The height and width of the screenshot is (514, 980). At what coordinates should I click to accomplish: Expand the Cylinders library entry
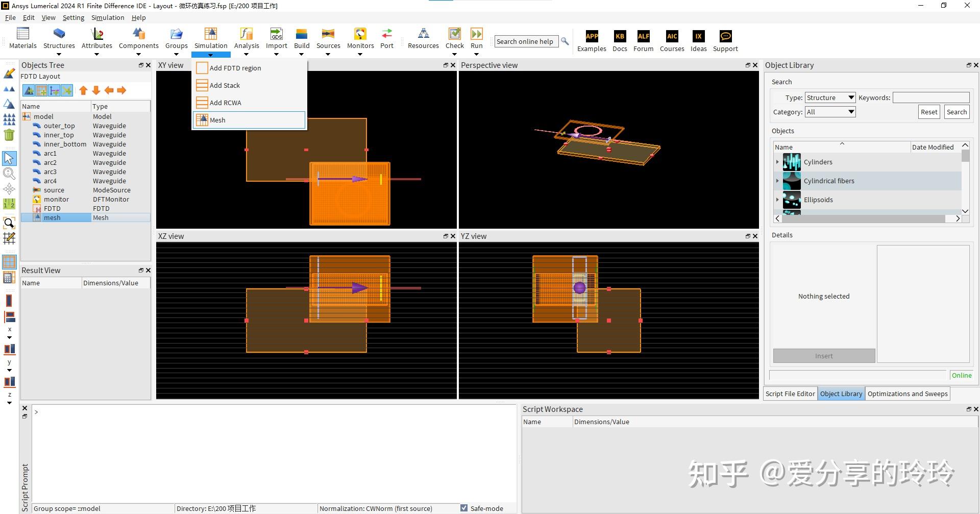point(777,162)
